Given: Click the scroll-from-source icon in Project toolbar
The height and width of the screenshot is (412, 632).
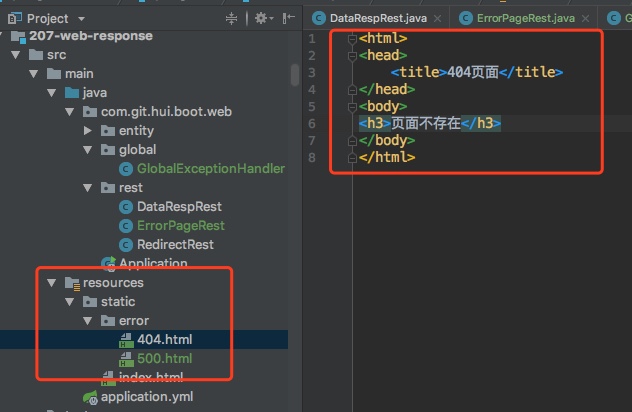Looking at the screenshot, I should tap(232, 18).
